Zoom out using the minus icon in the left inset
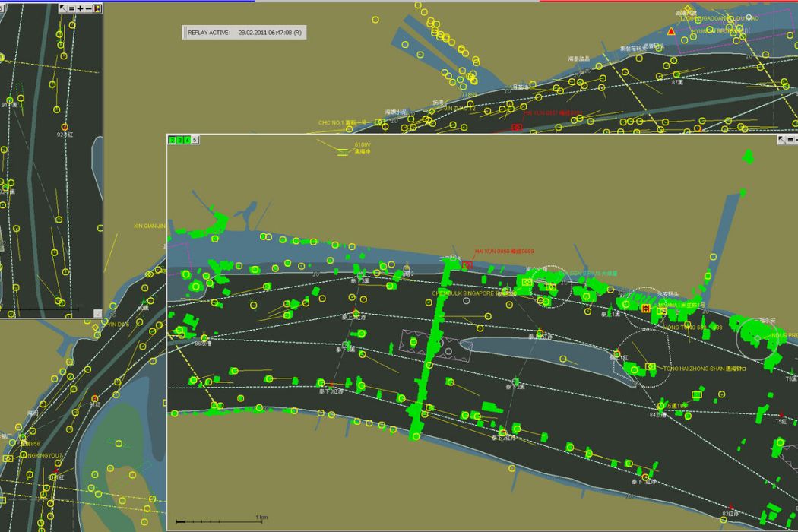 89,8
